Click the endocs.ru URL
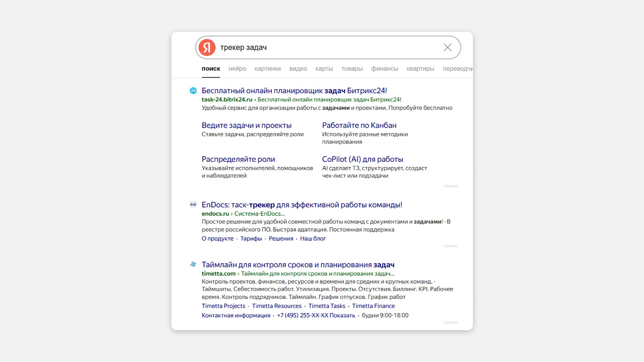This screenshot has width=644, height=362. (x=215, y=214)
